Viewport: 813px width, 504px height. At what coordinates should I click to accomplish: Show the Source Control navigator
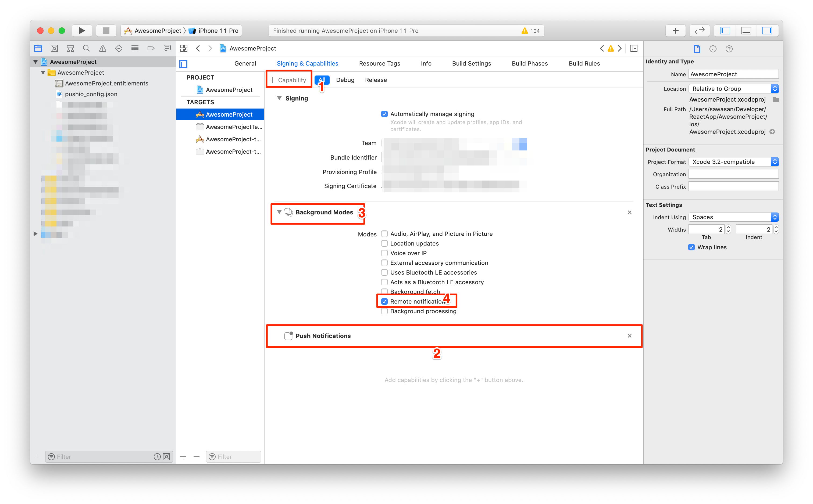(54, 49)
